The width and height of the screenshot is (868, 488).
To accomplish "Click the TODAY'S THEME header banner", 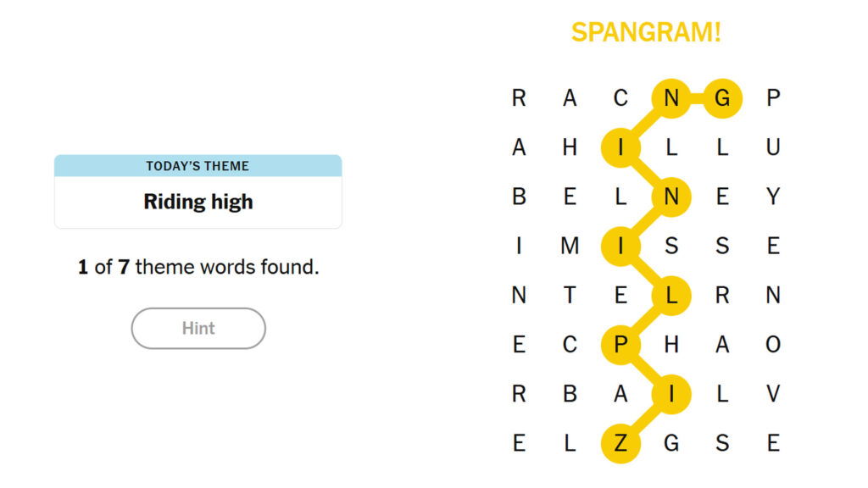I will [x=198, y=166].
